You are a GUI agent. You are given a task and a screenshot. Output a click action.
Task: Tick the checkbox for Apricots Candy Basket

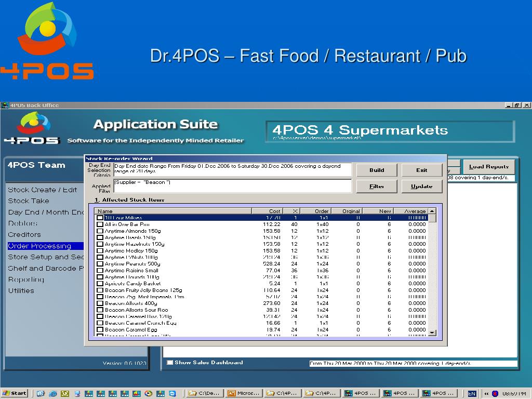pyautogui.click(x=100, y=283)
